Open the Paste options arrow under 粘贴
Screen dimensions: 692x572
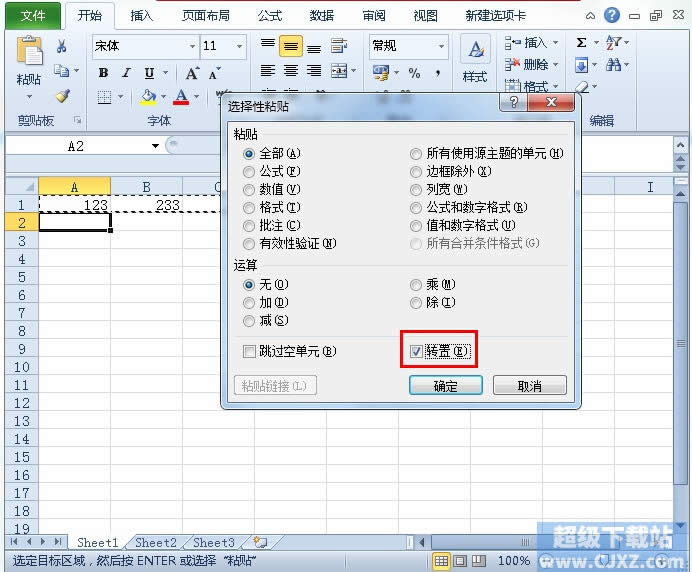[x=29, y=97]
